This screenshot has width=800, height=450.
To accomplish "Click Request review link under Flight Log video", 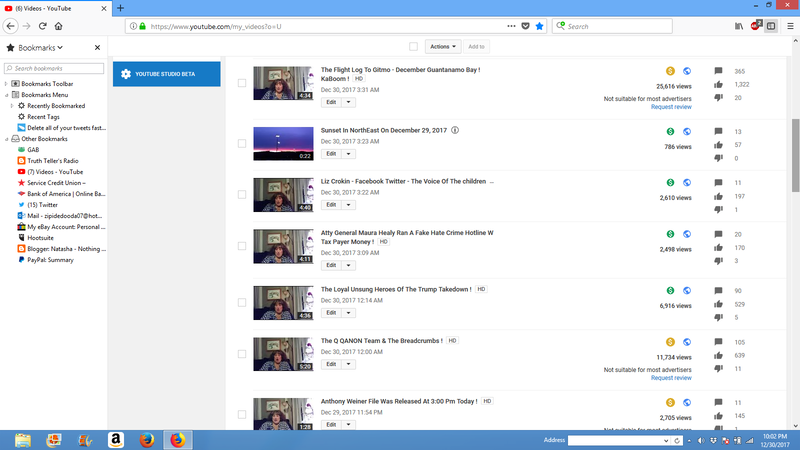I will pos(671,107).
